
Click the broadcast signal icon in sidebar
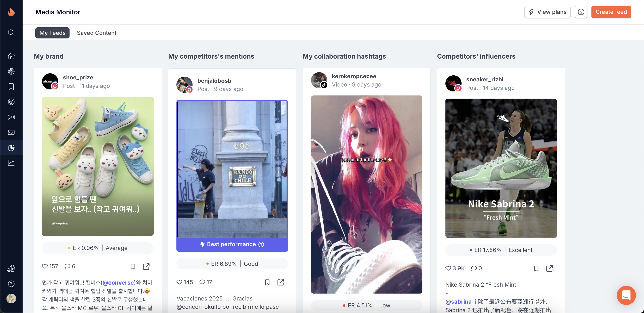click(11, 117)
